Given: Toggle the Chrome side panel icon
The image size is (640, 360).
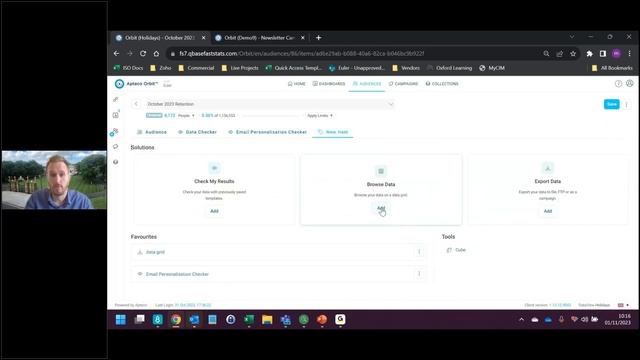Looking at the screenshot, I should click(x=603, y=53).
